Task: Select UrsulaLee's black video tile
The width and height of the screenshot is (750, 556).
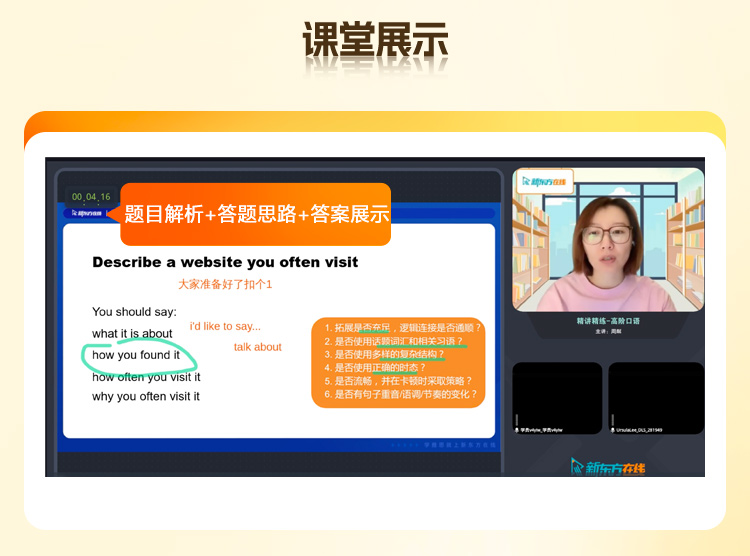Action: [x=655, y=395]
